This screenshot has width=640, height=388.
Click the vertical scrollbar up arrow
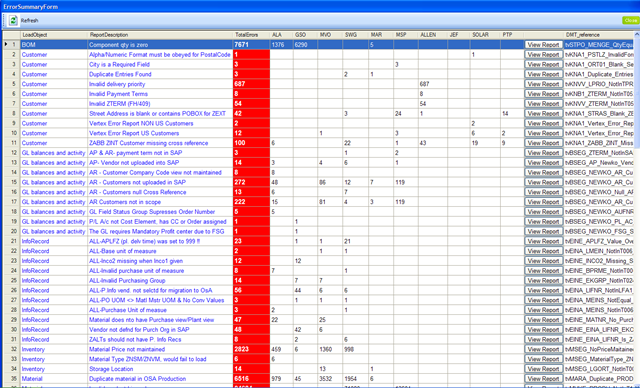[637, 35]
